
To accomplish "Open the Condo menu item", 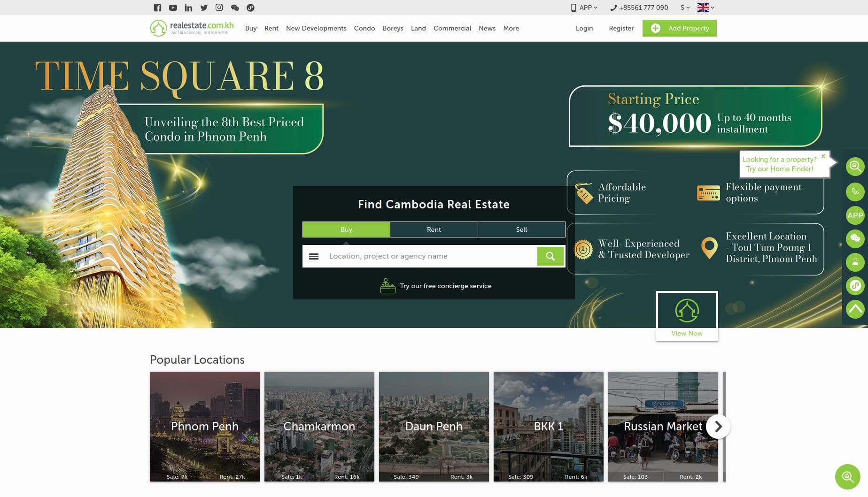I will 364,28.
